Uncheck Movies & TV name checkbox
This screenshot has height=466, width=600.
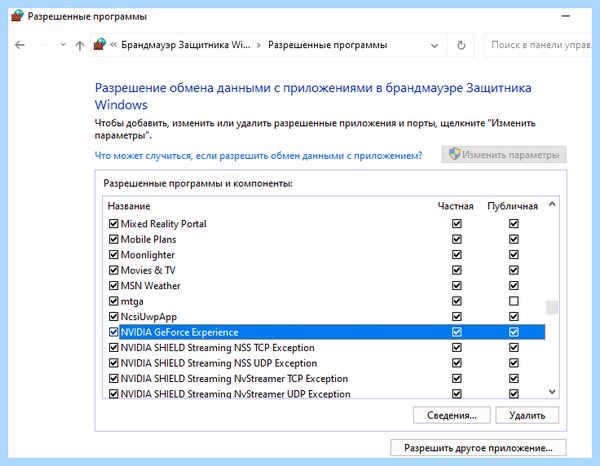click(x=113, y=270)
